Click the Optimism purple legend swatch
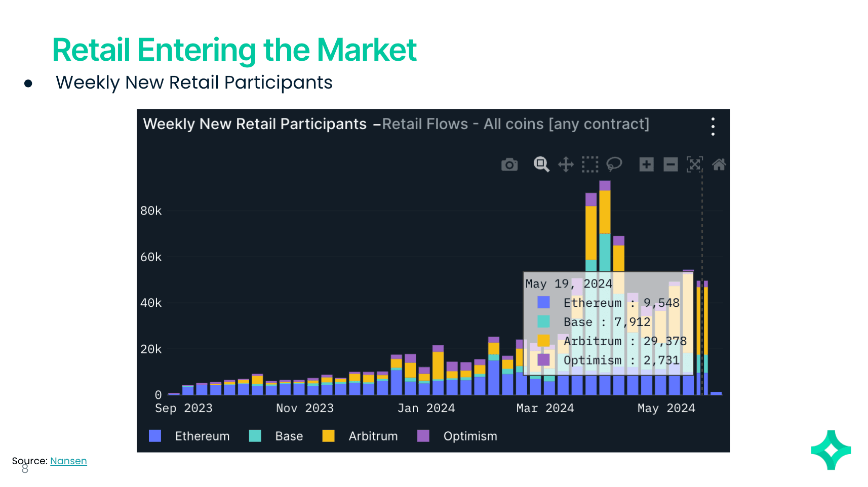868x487 pixels. coord(423,436)
